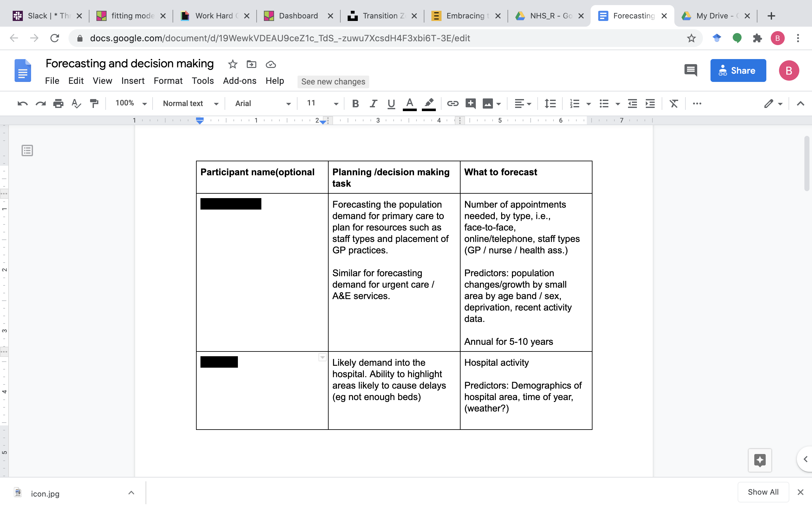Expand icon.jpg download options chevron
The height and width of the screenshot is (508, 812).
[131, 493]
